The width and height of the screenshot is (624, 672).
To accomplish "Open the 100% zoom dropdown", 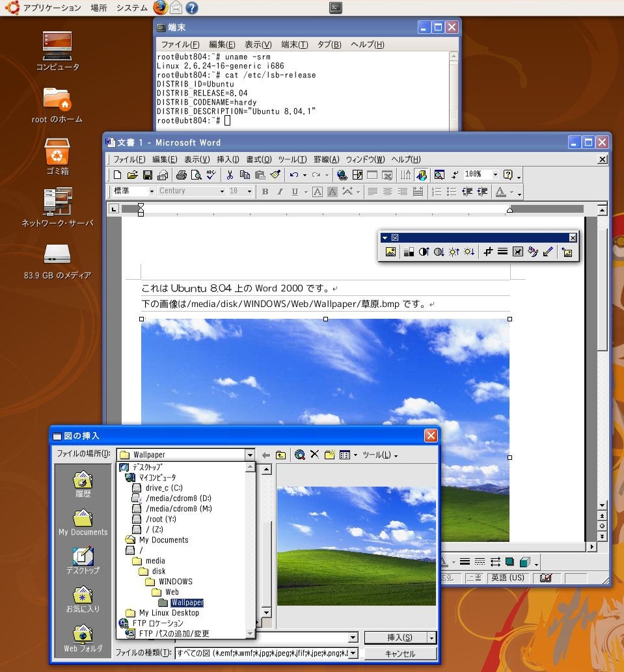I will click(495, 174).
